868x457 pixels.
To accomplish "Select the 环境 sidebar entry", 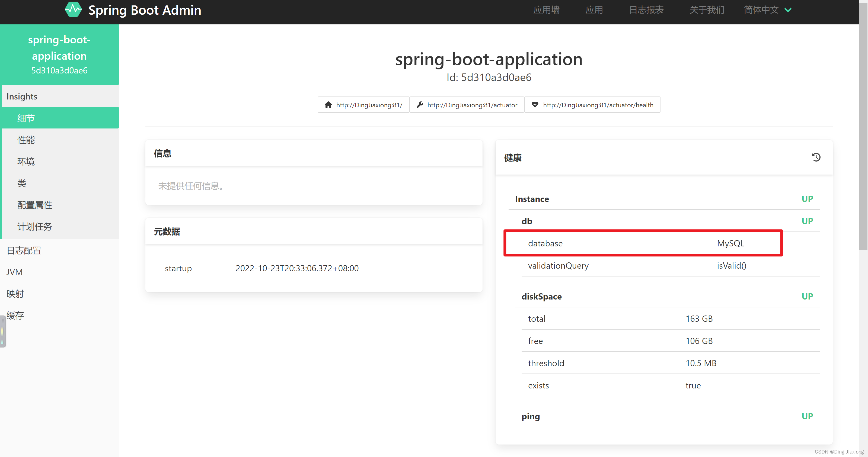I will click(x=60, y=161).
